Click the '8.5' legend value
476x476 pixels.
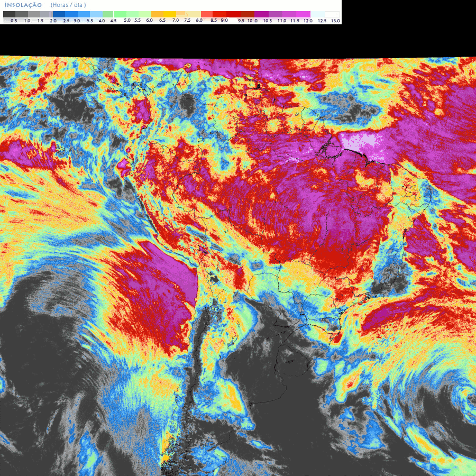[214, 20]
